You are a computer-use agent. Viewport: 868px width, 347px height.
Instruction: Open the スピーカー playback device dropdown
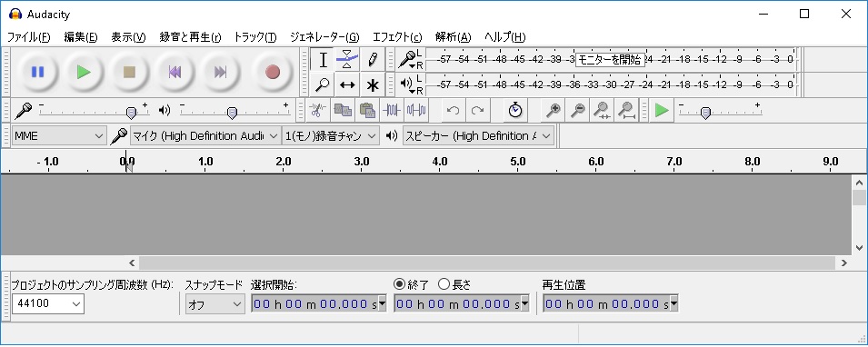coord(478,135)
